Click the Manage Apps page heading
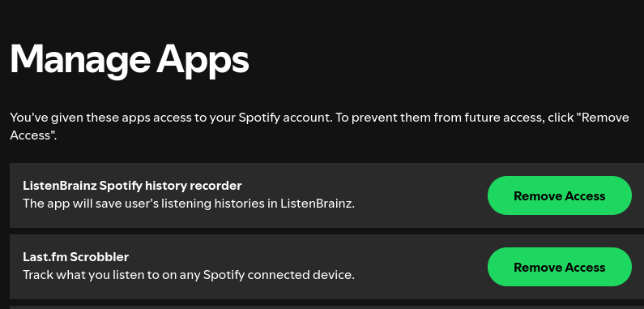 pyautogui.click(x=130, y=60)
